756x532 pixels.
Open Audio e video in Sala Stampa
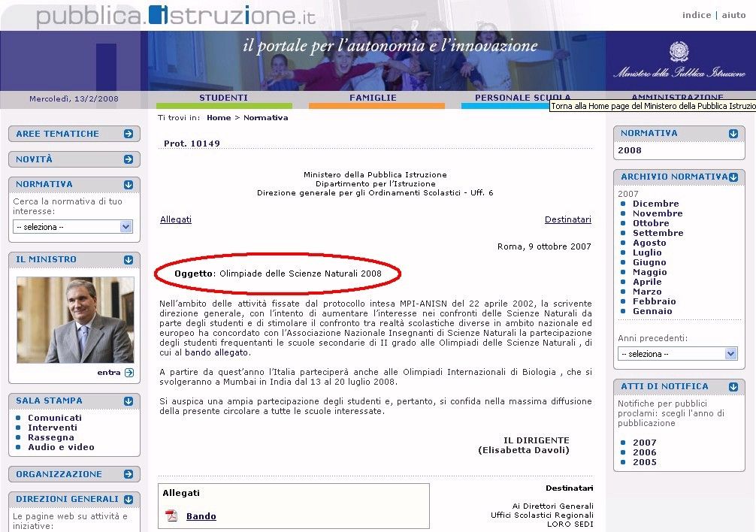click(61, 447)
